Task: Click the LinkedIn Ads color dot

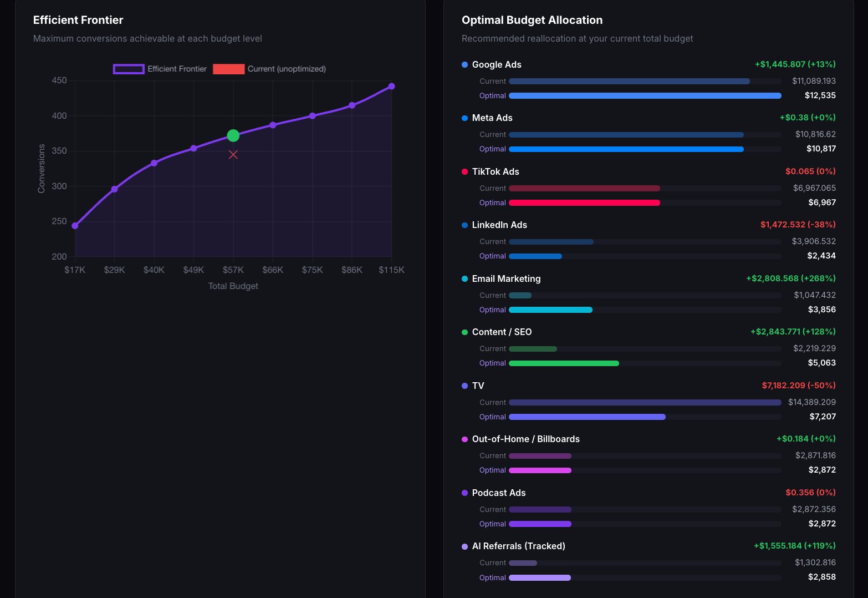Action: coord(464,225)
